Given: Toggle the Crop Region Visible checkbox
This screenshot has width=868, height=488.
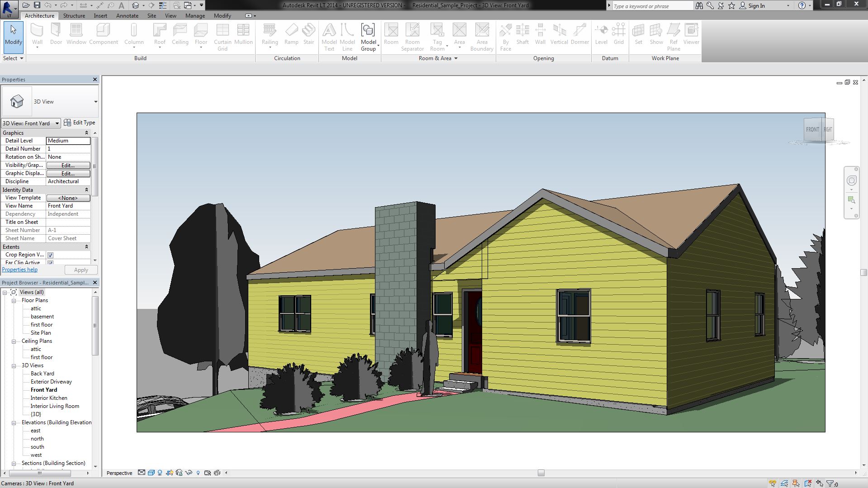Looking at the screenshot, I should (51, 255).
